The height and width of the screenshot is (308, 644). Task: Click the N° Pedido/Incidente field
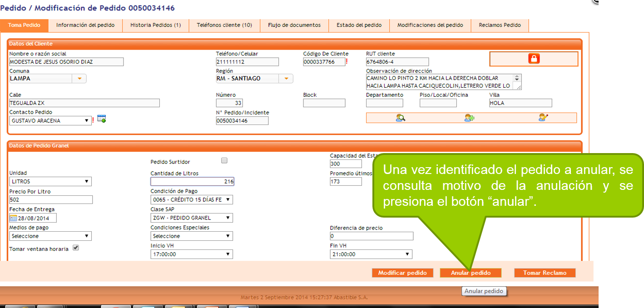(242, 121)
